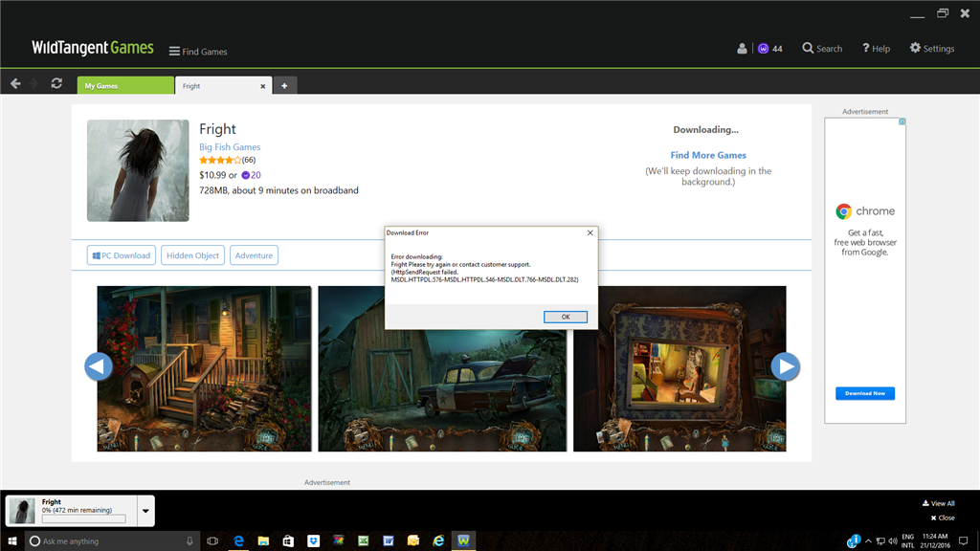Screen dimensions: 980x551
Task: Open Word from the taskbar
Action: (389, 541)
